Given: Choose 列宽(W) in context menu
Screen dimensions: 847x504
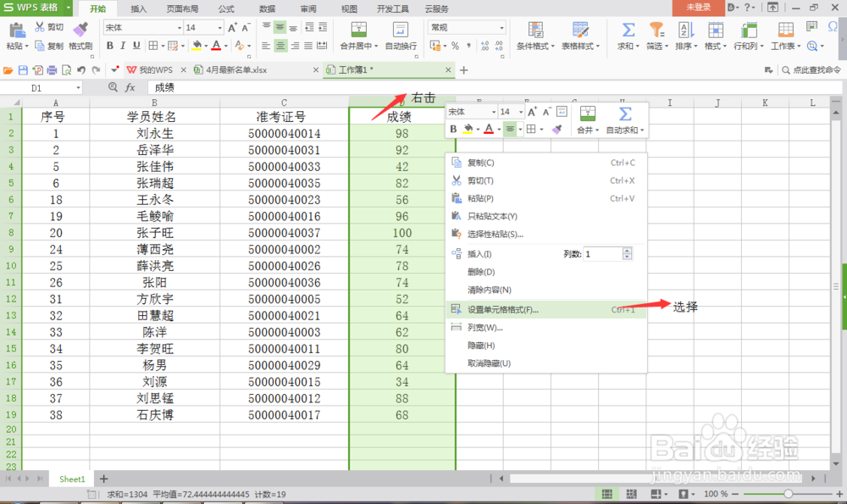Looking at the screenshot, I should [x=546, y=327].
